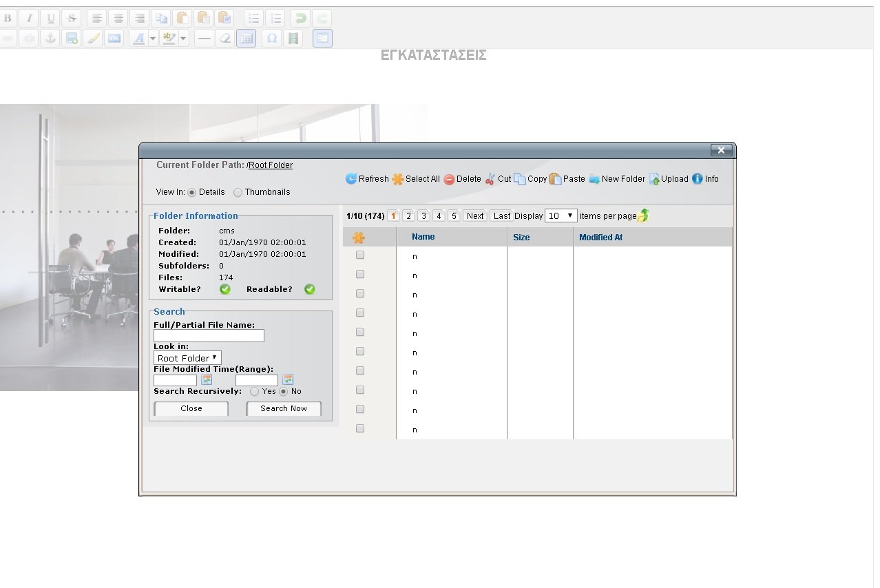This screenshot has height=588, width=880.
Task: Open Look in Root Folder dropdown
Action: point(187,358)
